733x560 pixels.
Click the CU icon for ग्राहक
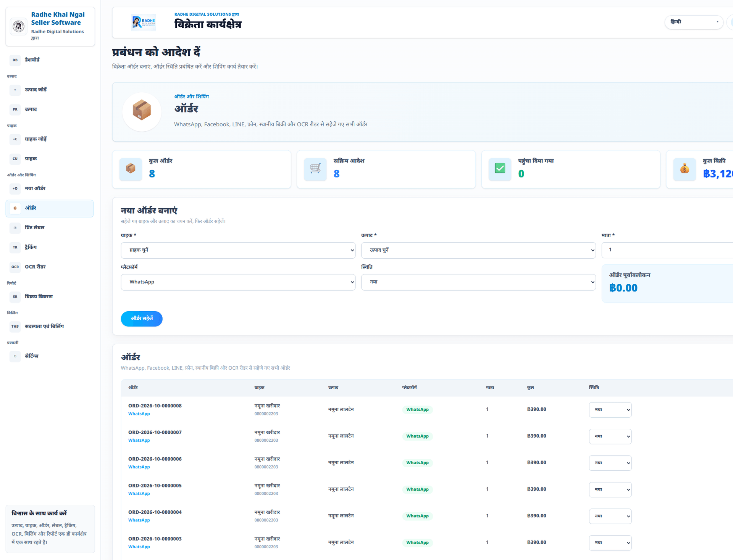coord(15,159)
